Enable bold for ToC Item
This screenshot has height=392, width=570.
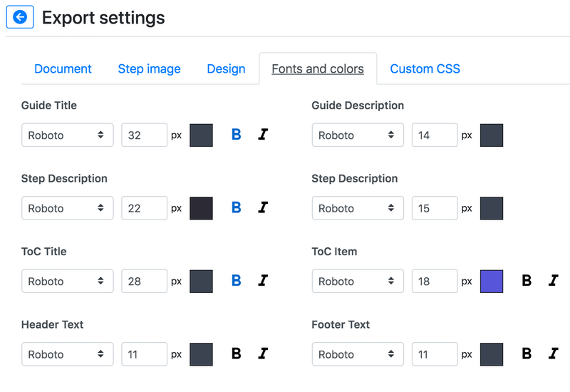[x=527, y=281]
